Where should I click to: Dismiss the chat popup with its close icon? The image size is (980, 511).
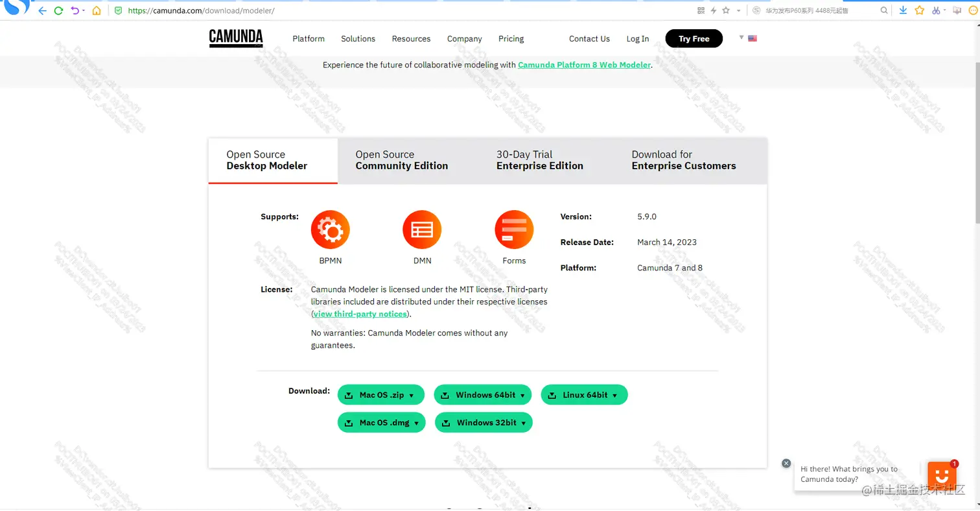coord(786,463)
